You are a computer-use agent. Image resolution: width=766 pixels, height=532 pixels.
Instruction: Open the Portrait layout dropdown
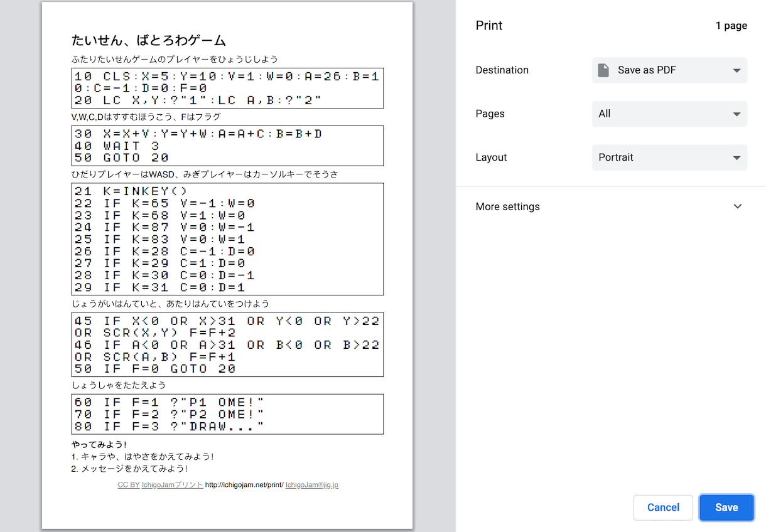[669, 157]
